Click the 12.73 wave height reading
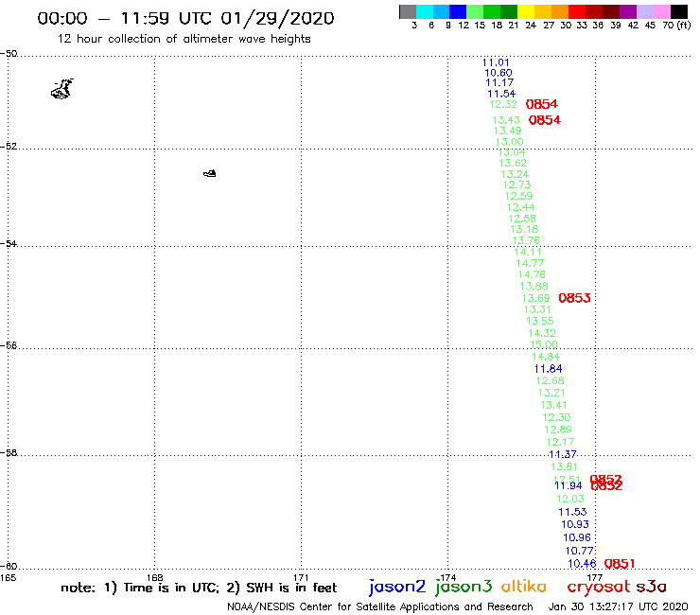700x615 pixels. click(517, 184)
